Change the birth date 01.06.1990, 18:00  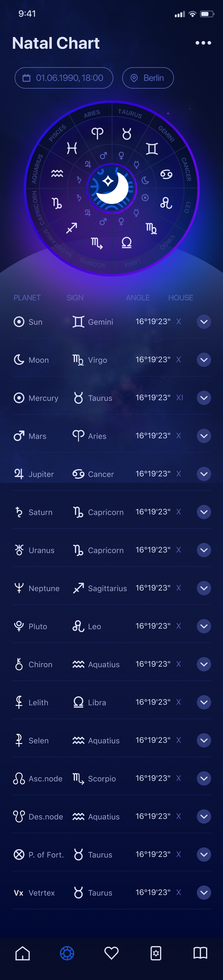[64, 78]
